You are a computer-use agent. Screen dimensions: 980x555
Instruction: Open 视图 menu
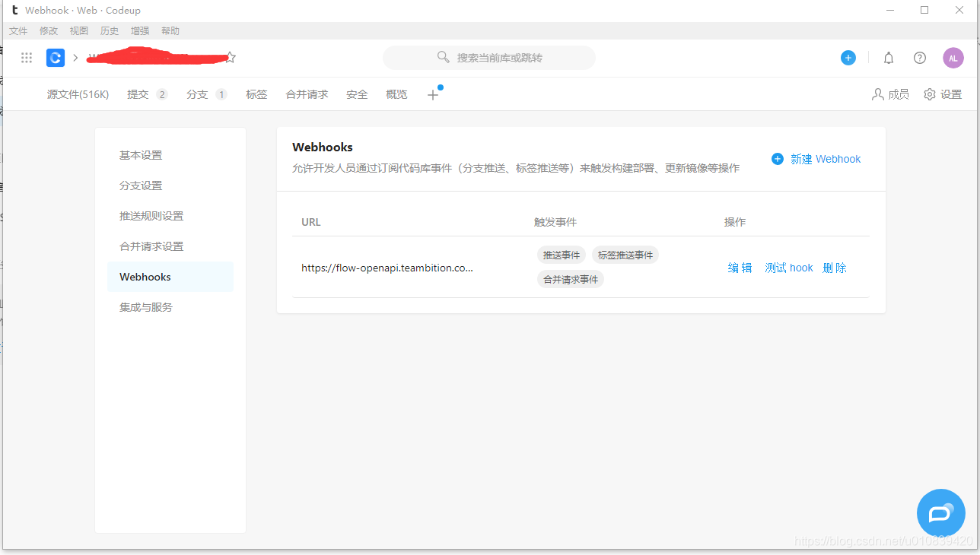coord(79,31)
